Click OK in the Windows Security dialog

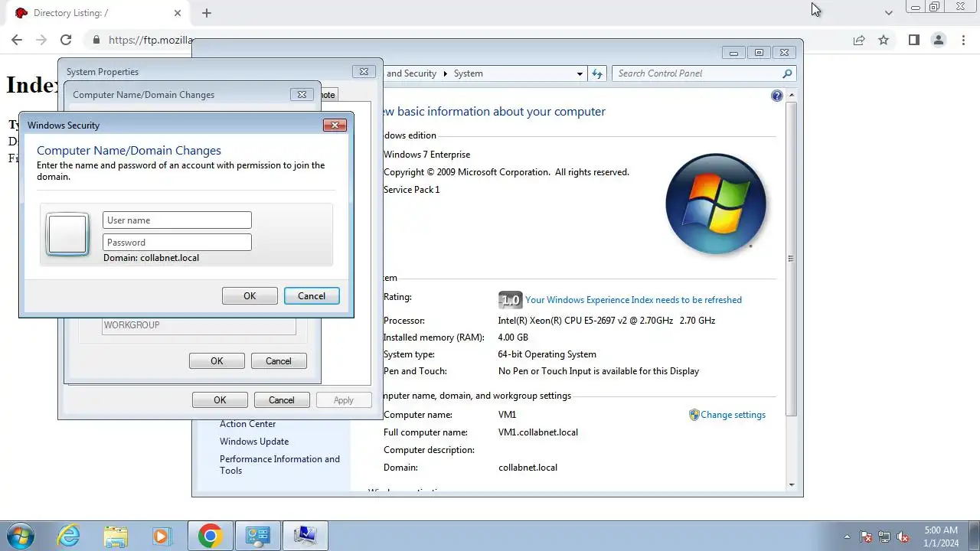(x=250, y=296)
